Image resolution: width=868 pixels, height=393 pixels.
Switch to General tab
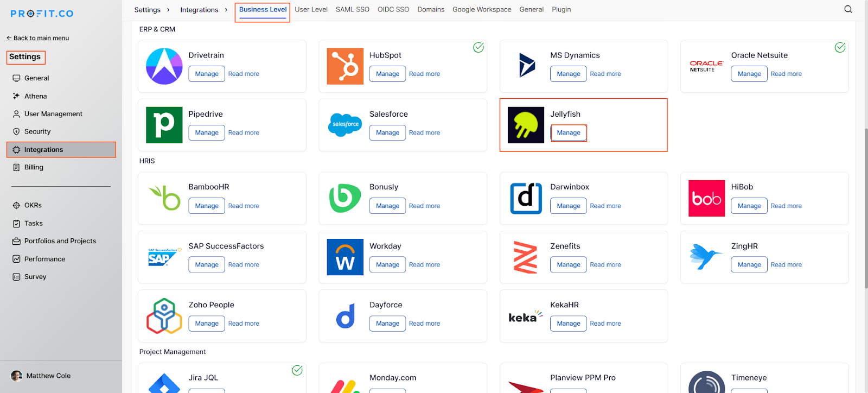pyautogui.click(x=531, y=10)
